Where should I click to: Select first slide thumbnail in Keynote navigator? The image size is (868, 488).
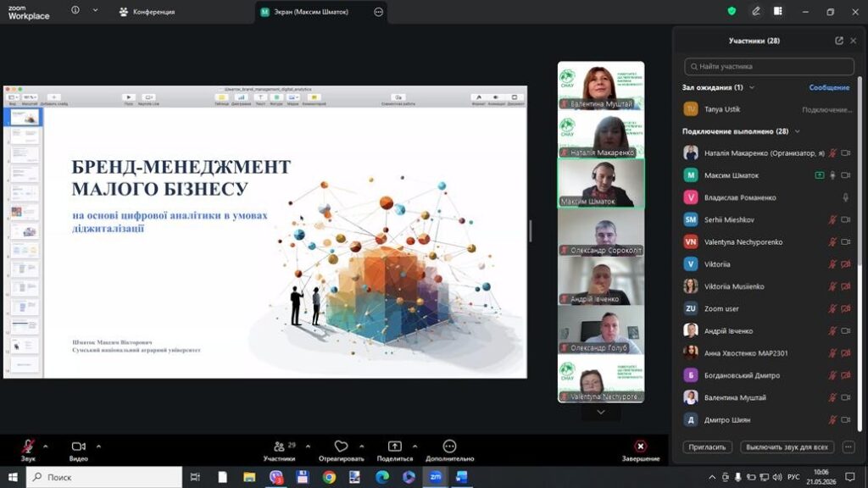(25, 117)
